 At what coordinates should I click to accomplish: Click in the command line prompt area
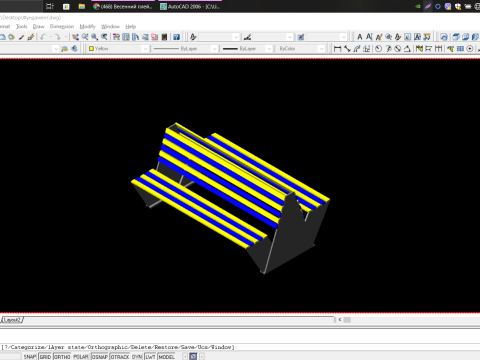240,347
